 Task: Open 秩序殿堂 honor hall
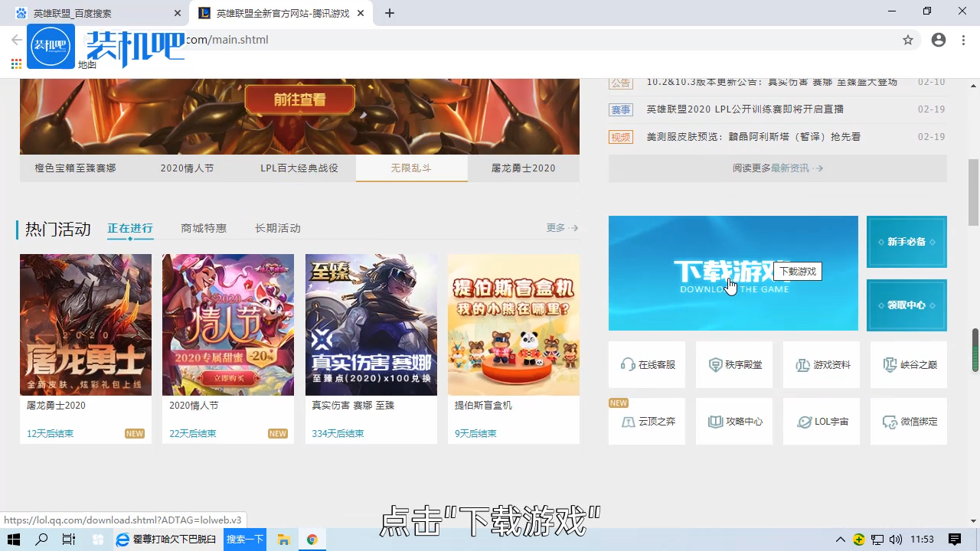coord(733,364)
